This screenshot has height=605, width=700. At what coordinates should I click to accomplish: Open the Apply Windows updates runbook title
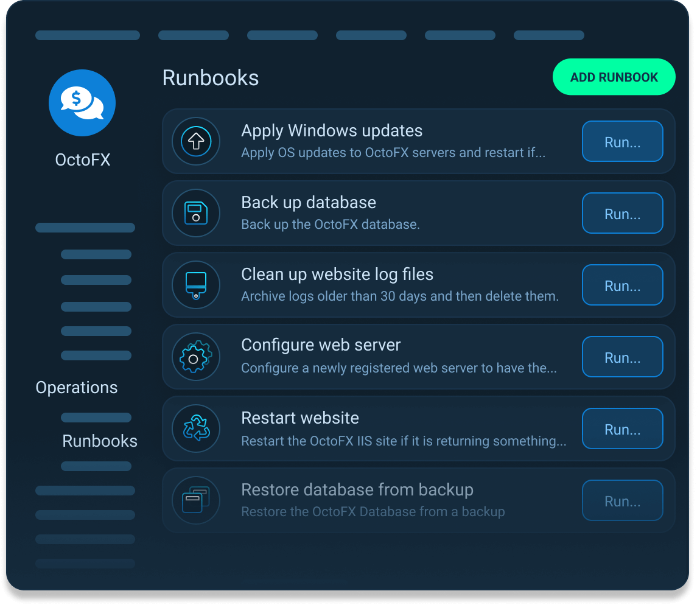tap(332, 130)
